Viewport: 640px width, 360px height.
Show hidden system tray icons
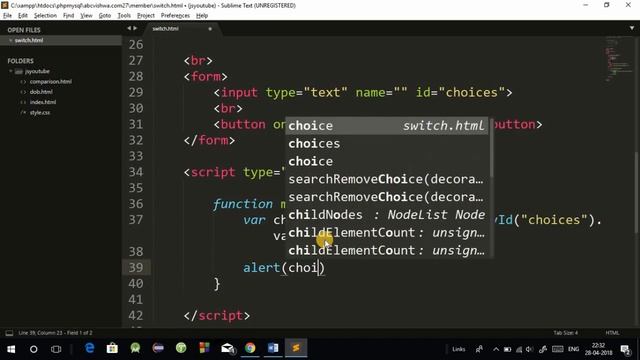click(496, 349)
